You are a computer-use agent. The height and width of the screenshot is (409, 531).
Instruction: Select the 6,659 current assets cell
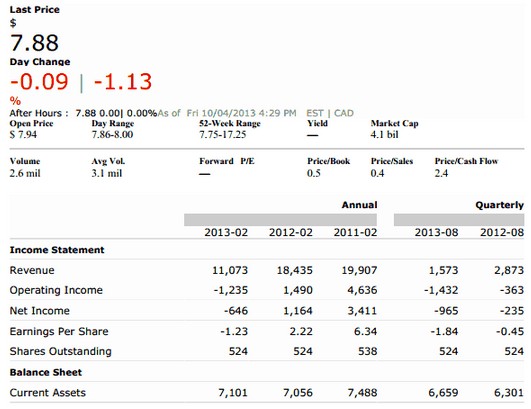[443, 393]
